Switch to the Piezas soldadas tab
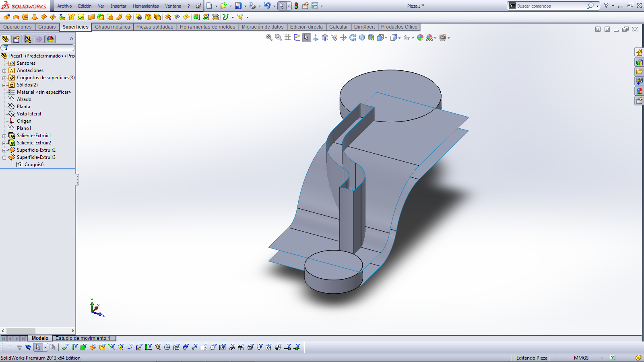This screenshot has height=362, width=644. pyautogui.click(x=155, y=27)
